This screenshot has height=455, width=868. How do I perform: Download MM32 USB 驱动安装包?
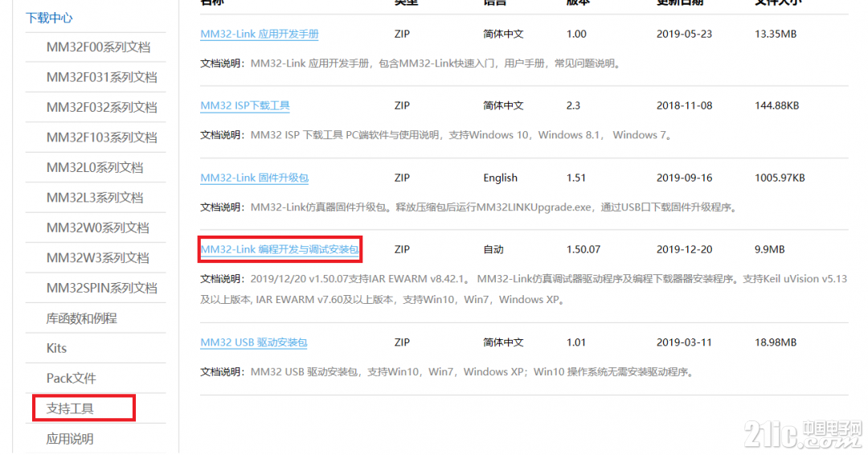pos(253,342)
